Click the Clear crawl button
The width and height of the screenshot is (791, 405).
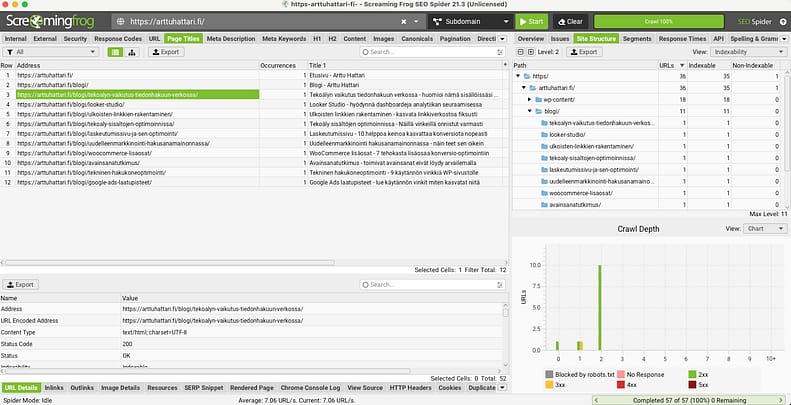[x=569, y=20]
